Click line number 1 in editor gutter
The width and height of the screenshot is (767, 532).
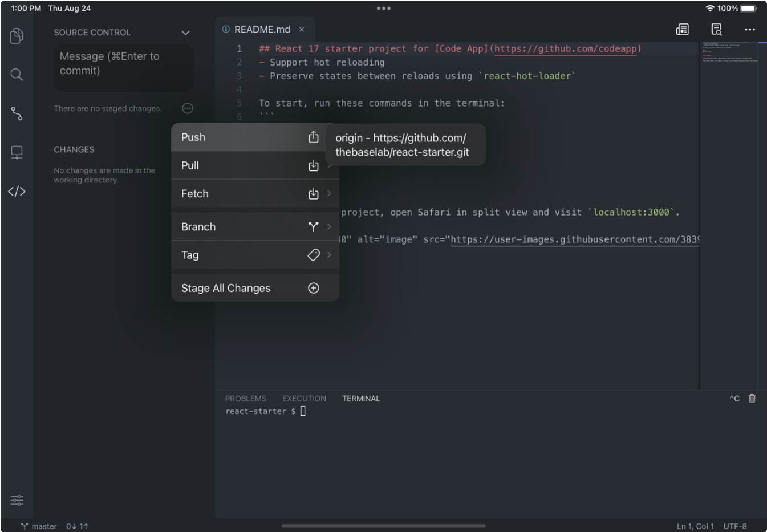[240, 49]
